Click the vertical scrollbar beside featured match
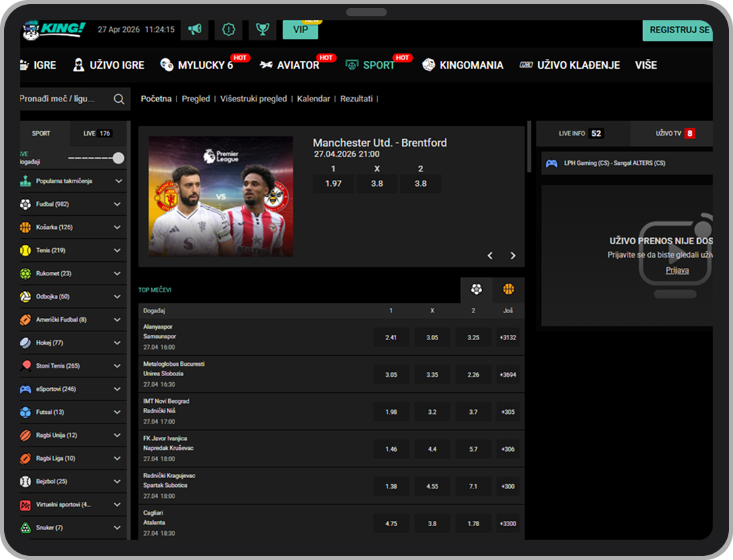The width and height of the screenshot is (733, 560). pos(529,147)
